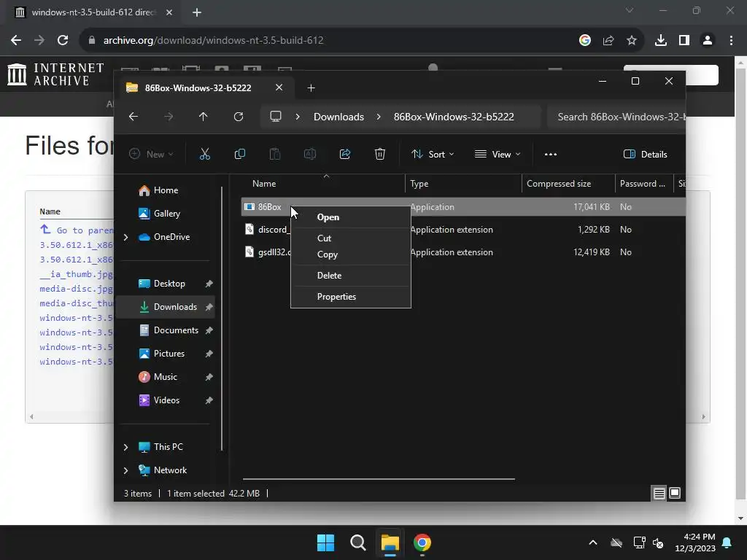Viewport: 747px width, 560px height.
Task: Toggle Chrome side panel icon
Action: [x=684, y=41]
